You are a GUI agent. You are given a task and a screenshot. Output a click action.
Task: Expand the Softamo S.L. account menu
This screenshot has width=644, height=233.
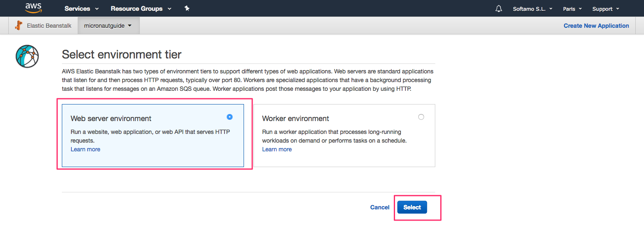tap(532, 9)
